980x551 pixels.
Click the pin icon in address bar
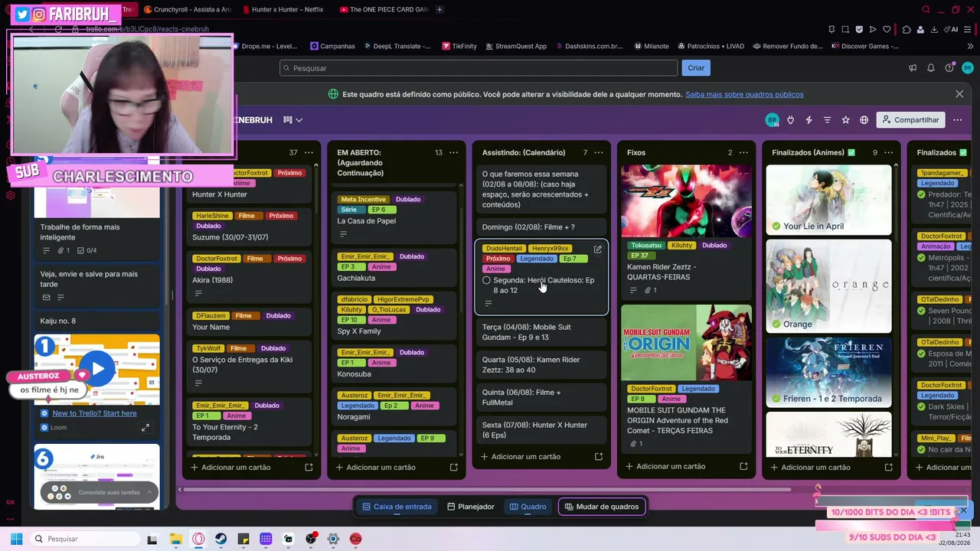point(831,29)
